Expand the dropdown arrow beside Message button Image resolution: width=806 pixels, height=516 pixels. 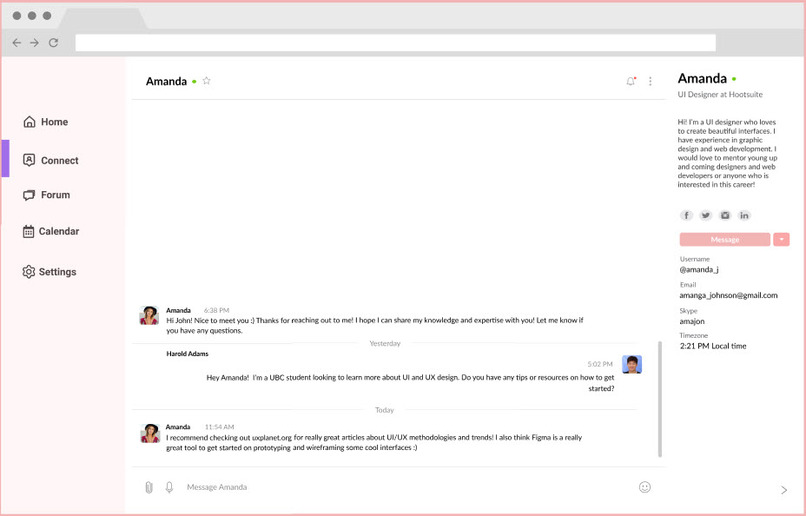click(x=781, y=239)
